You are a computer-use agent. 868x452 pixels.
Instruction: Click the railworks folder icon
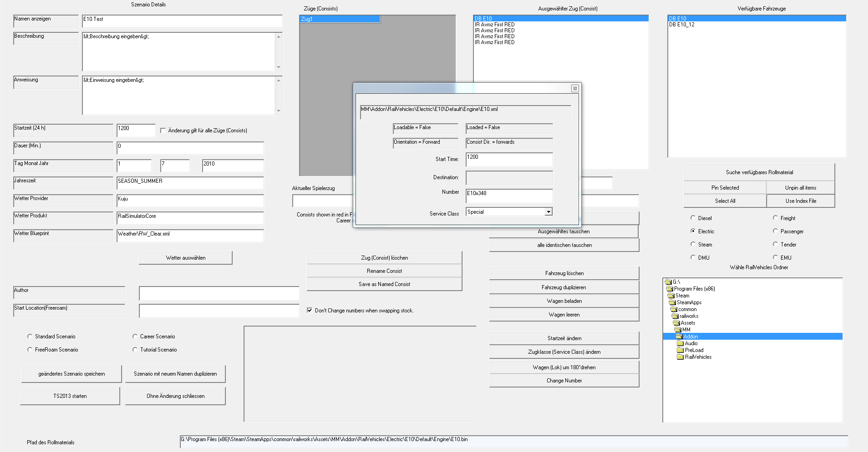pos(675,316)
